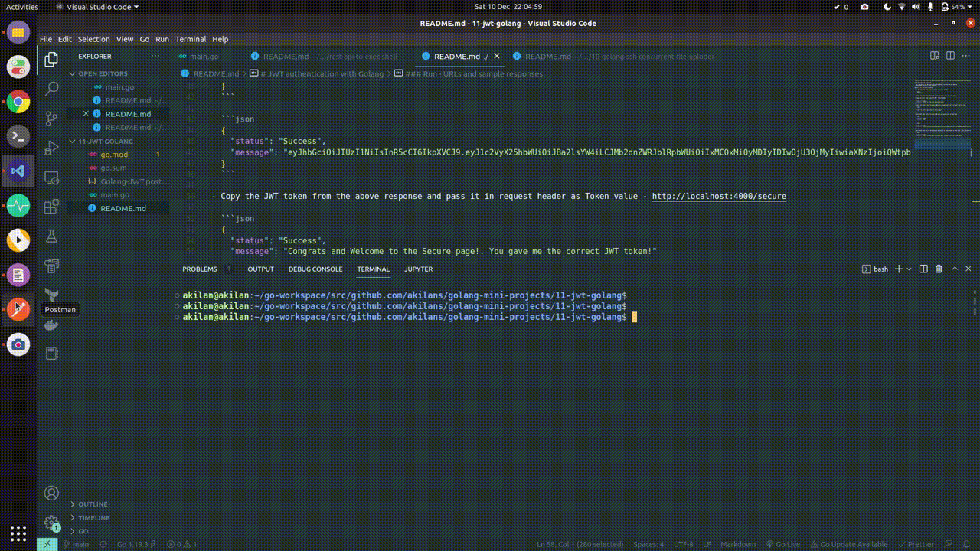This screenshot has height=551, width=980.
Task: Click the main branch in status bar
Action: pos(76,544)
